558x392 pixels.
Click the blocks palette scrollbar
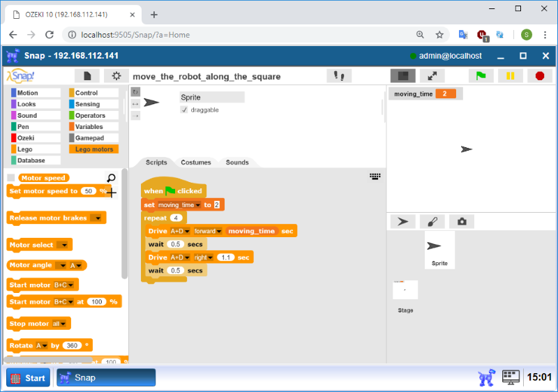click(x=124, y=223)
